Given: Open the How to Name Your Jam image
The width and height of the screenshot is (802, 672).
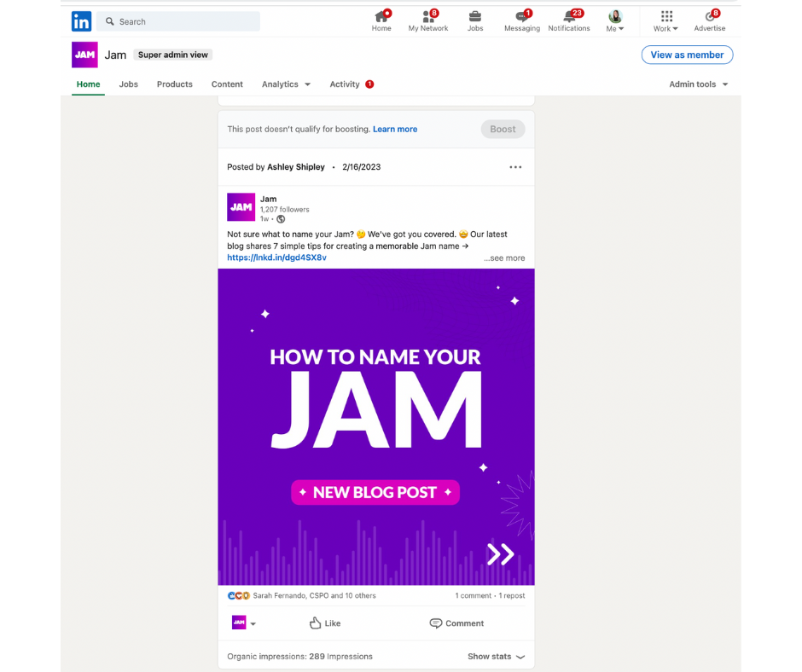Looking at the screenshot, I should coord(376,426).
